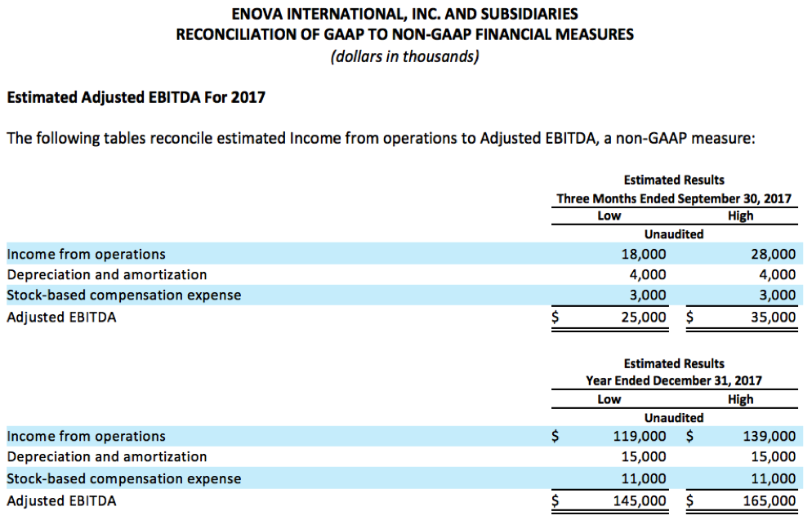Click the "Low" column header in full-year table
The image size is (812, 520).
609,399
